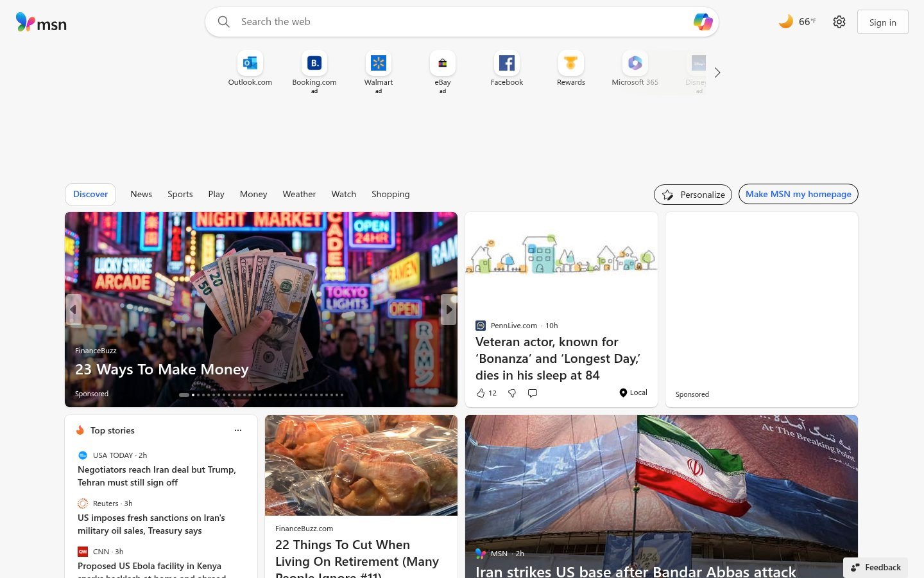
Task: Focus the Search the web field
Action: [x=462, y=22]
